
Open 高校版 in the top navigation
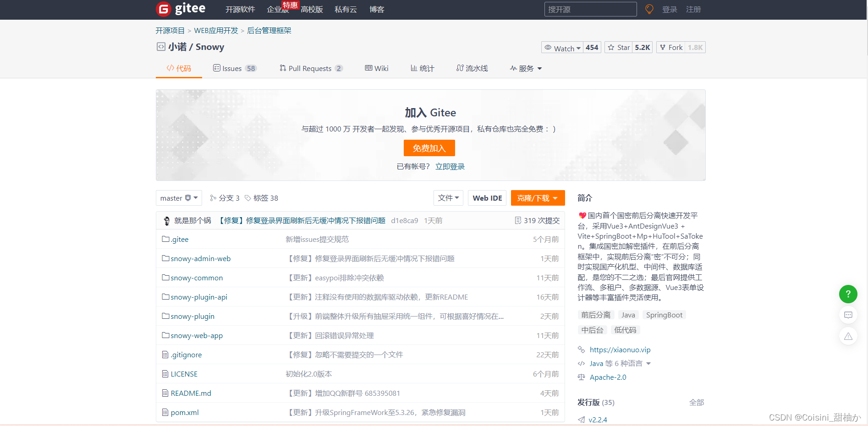(x=312, y=10)
